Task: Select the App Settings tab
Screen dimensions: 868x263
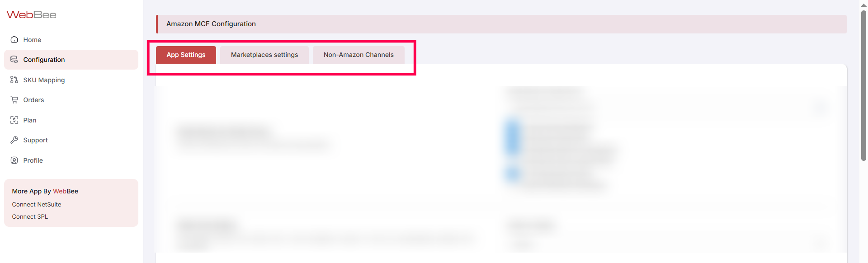Action: pos(186,55)
